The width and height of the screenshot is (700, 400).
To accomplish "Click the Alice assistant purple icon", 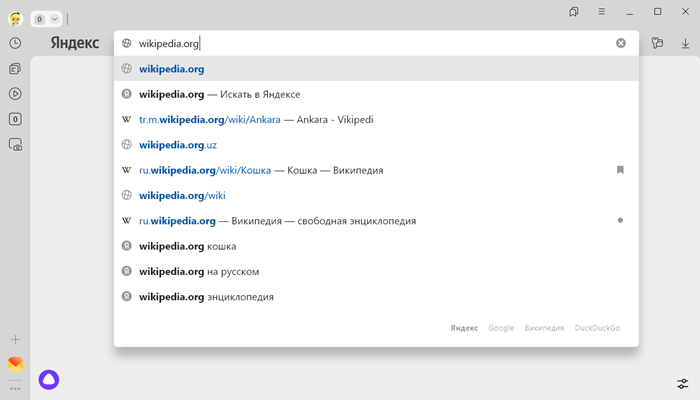I will click(x=49, y=379).
